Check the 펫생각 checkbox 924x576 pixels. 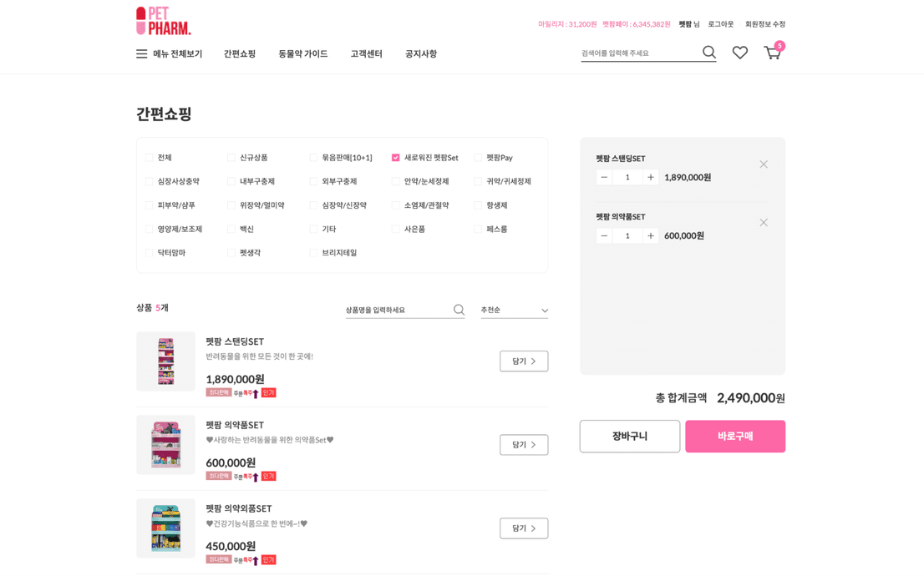point(231,253)
